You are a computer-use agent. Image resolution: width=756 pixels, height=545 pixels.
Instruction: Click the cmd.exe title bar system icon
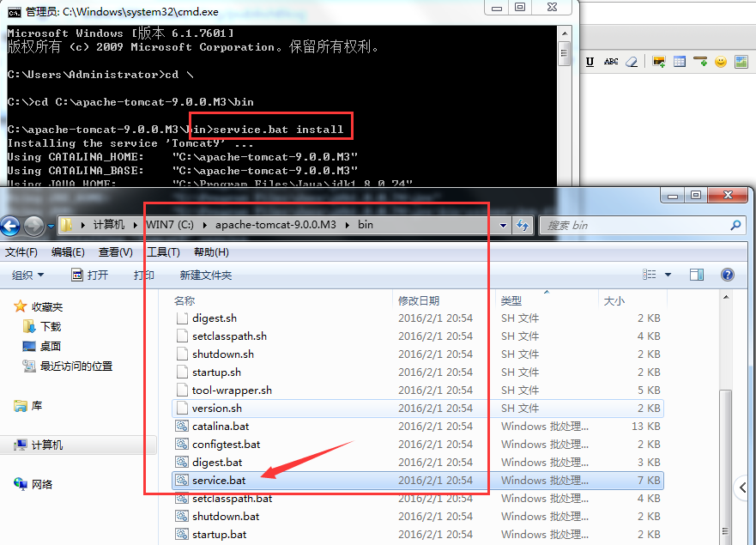point(15,12)
